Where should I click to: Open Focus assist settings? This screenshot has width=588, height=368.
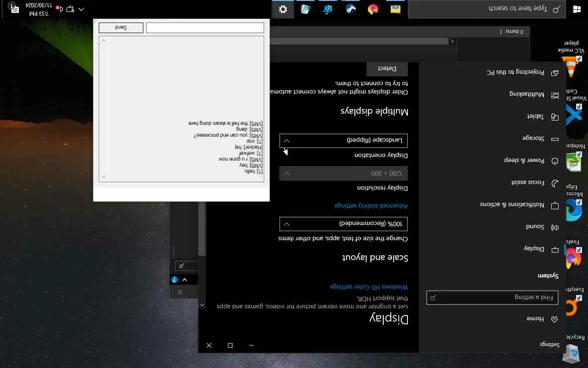(492, 183)
